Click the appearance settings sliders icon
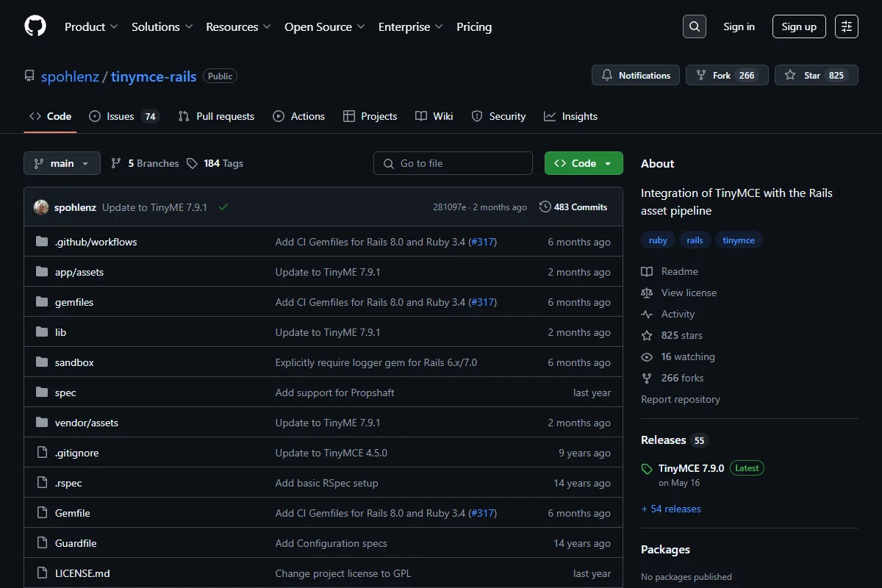 [x=847, y=26]
